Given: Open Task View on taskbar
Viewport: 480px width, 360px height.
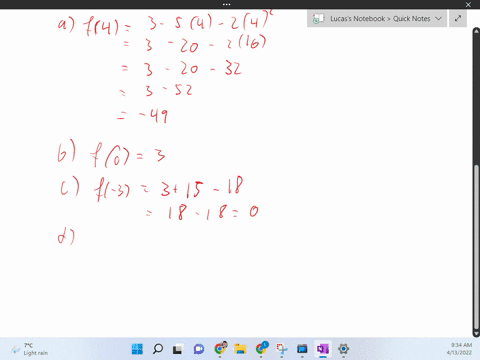Looking at the screenshot, I should (178, 349).
